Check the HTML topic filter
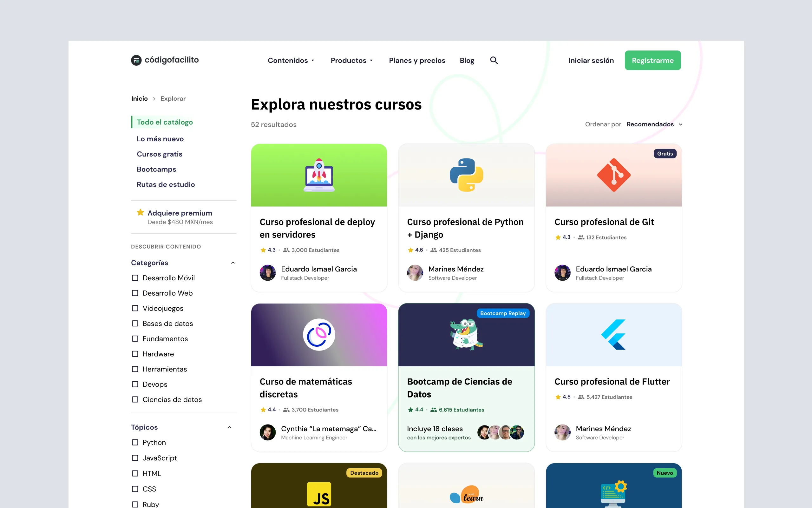 135,473
